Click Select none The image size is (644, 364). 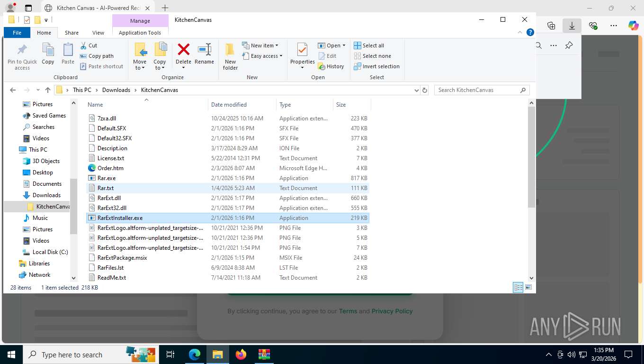372,56
